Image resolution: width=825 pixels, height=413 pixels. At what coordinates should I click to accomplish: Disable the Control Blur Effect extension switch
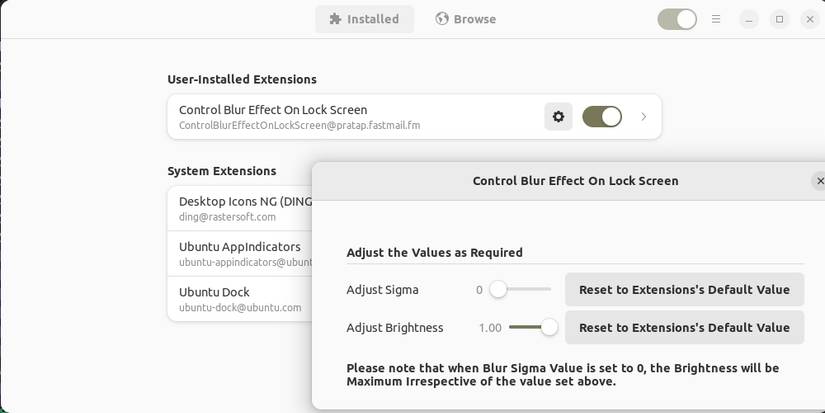click(602, 117)
